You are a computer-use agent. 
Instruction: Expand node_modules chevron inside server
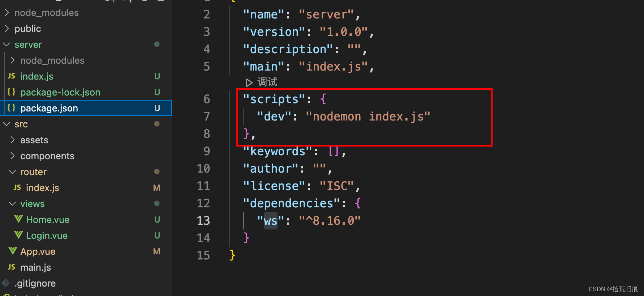[13, 60]
